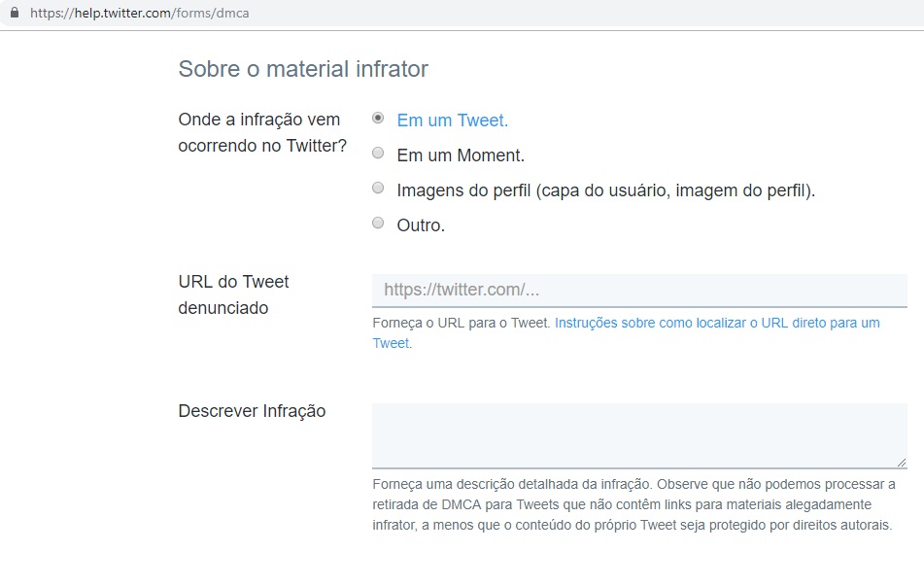Click the 'URL do Tweet denunciado' field label
The height and width of the screenshot is (586, 924).
(234, 294)
